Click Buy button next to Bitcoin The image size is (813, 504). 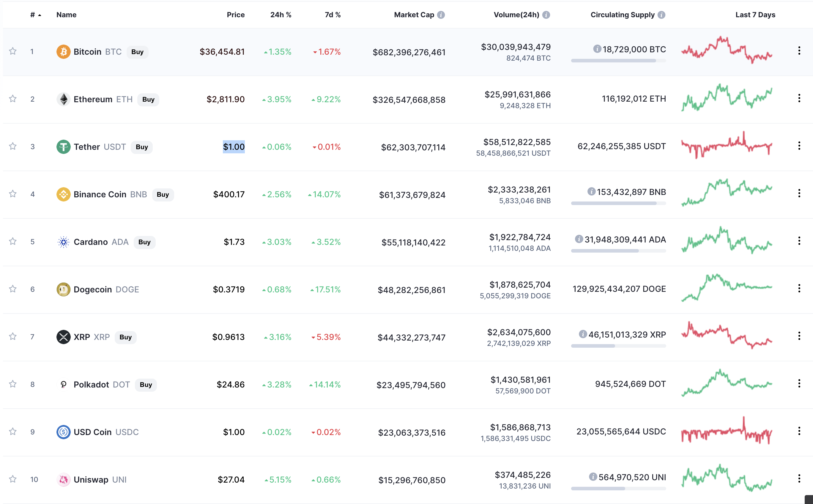(137, 52)
